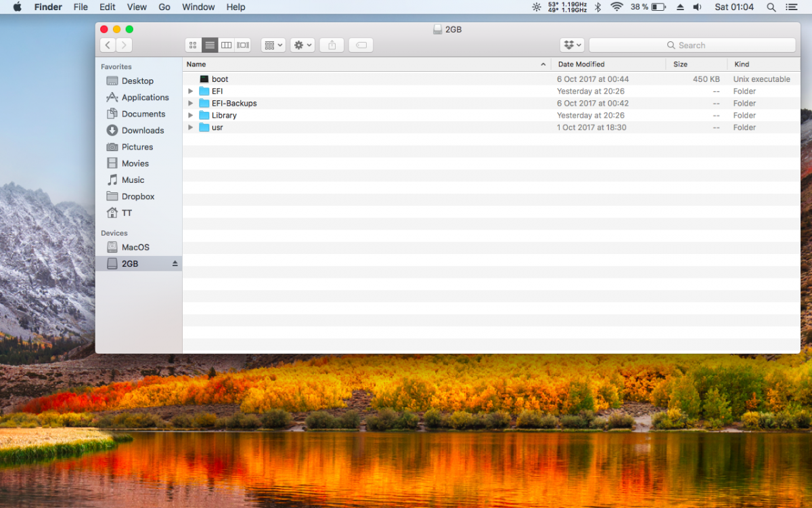Switch to column view mode

227,45
